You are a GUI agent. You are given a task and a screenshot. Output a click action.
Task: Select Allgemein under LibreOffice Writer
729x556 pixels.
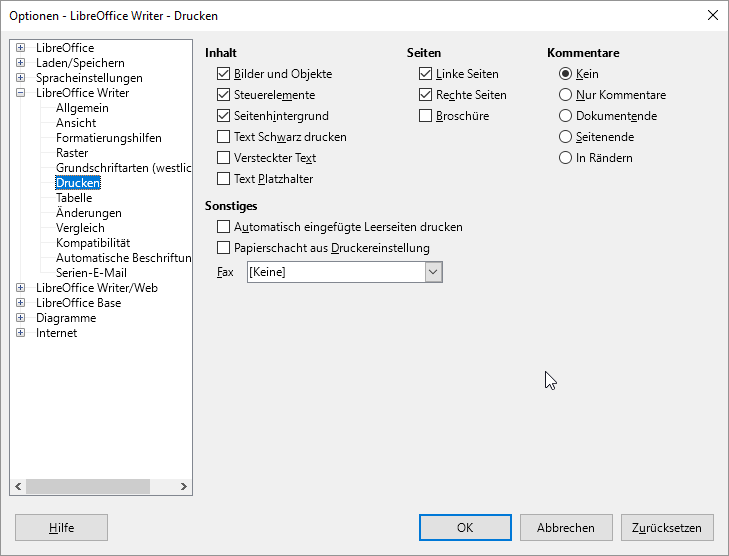(82, 108)
